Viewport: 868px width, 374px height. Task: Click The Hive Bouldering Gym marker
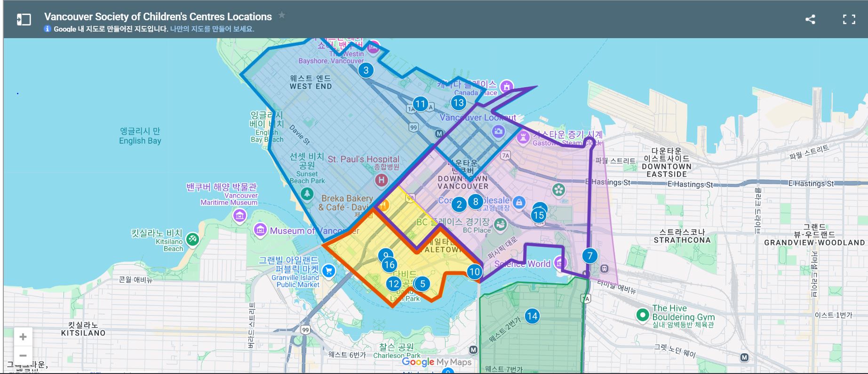pos(643,315)
